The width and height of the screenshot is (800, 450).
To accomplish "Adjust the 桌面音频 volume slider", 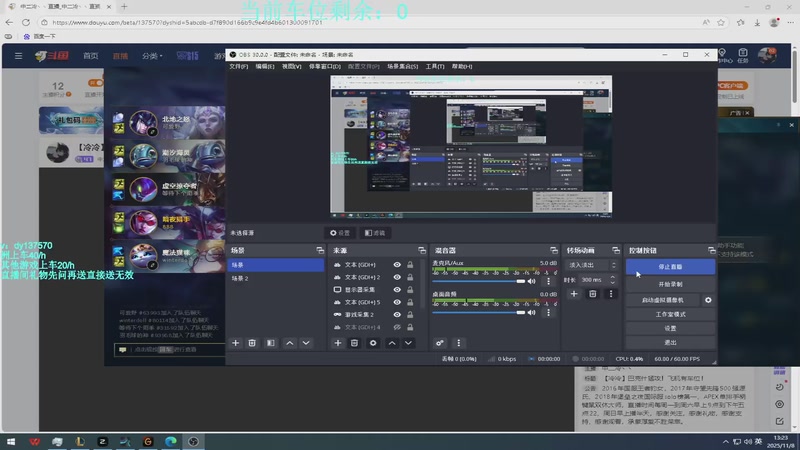I will point(479,312).
